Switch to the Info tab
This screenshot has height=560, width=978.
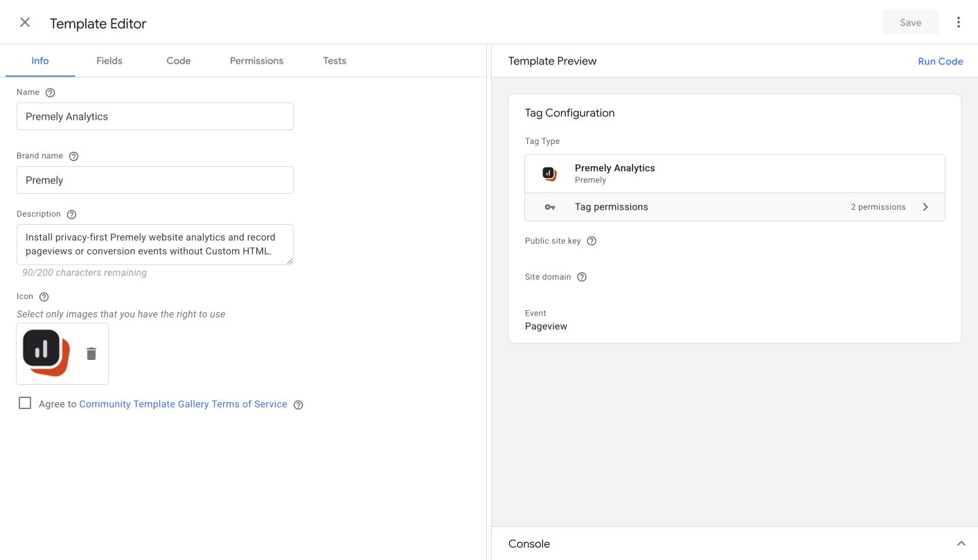[40, 61]
